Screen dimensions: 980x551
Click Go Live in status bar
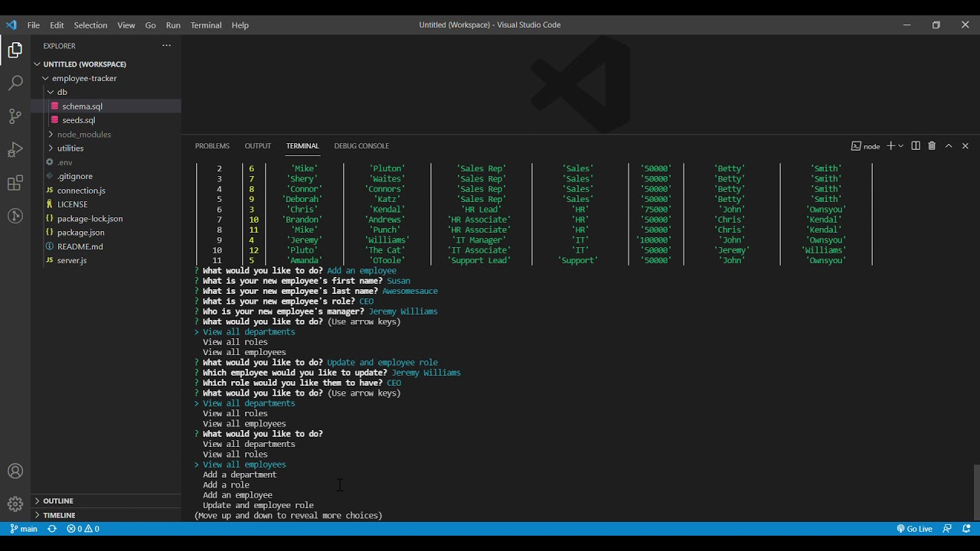(914, 529)
